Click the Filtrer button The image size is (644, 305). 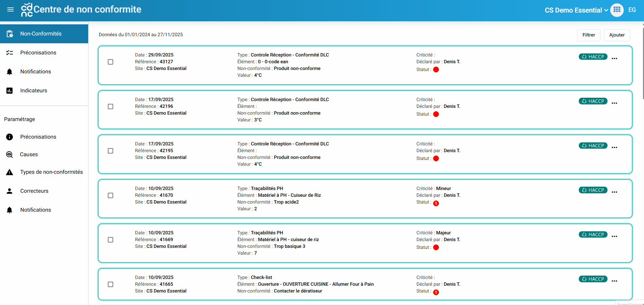(x=588, y=35)
